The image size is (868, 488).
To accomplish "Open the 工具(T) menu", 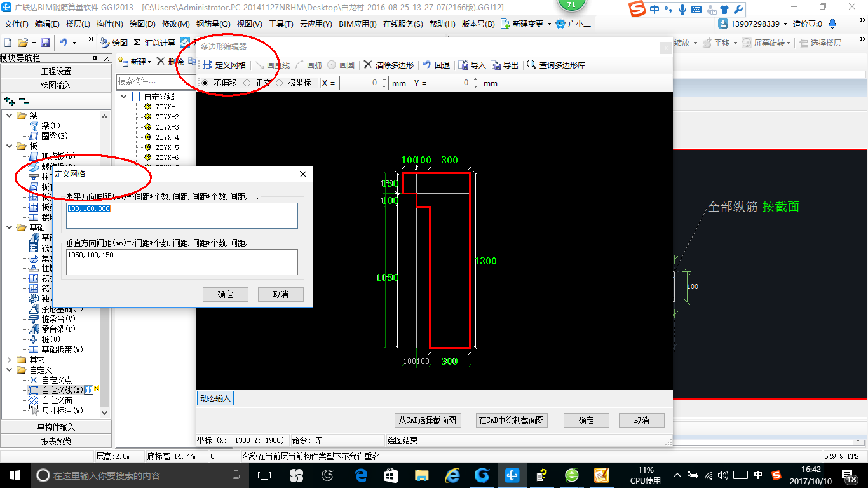I will [x=281, y=24].
